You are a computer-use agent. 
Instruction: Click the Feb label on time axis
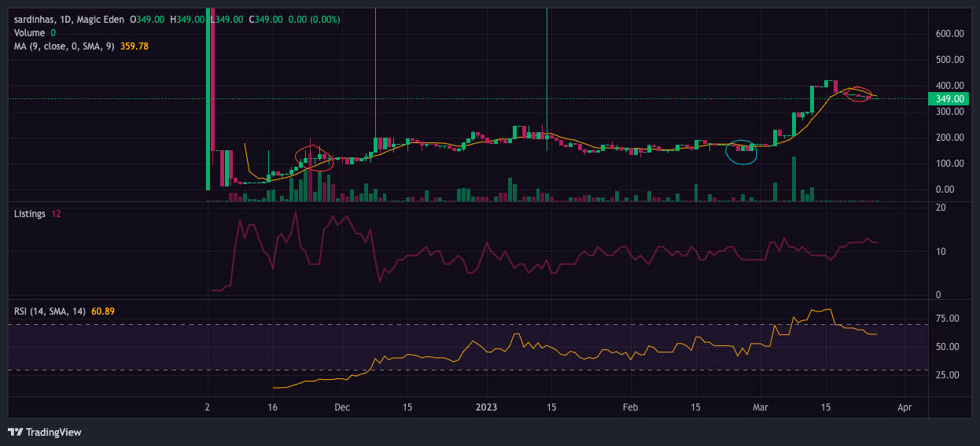[x=630, y=407]
